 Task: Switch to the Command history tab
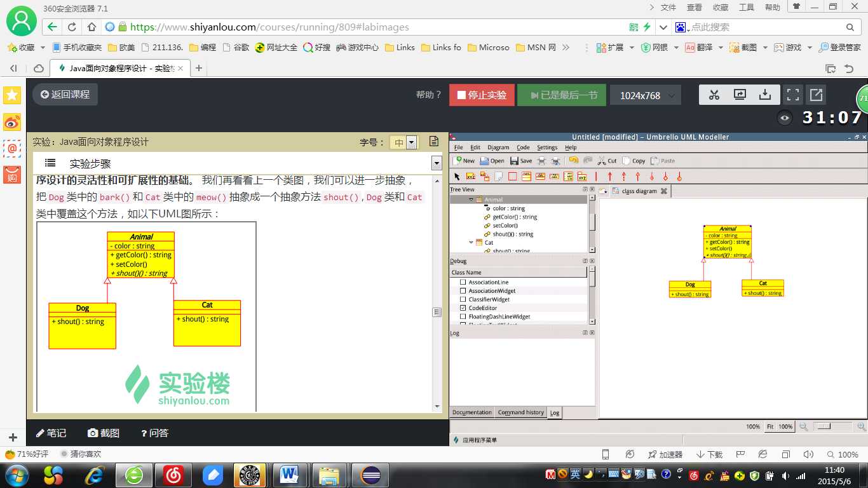point(521,412)
